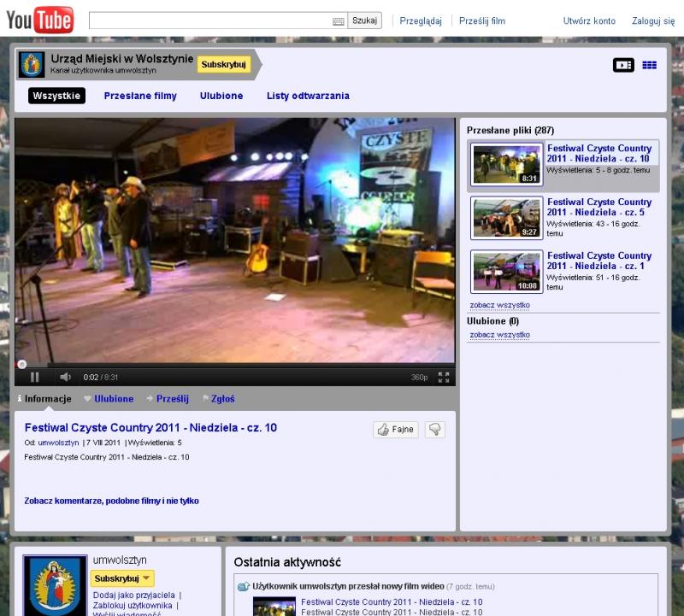Open the on-screen keyboard icon in search box
The image size is (684, 616).
click(338, 21)
